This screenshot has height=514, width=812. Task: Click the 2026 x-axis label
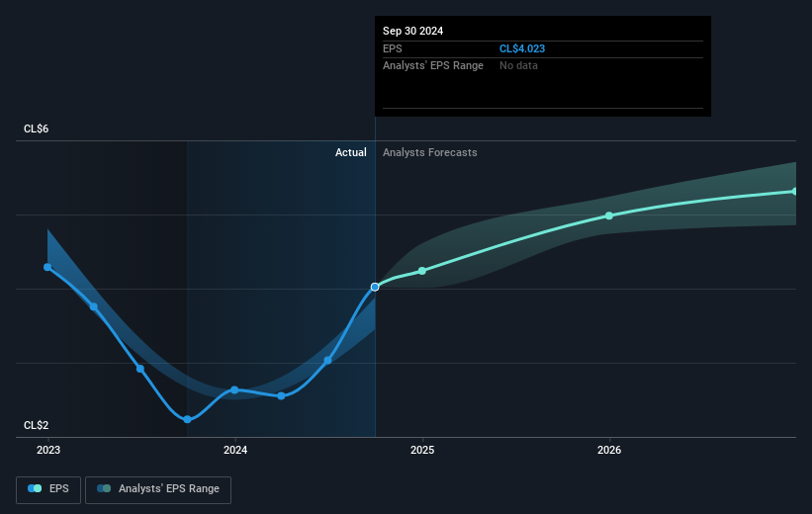[x=609, y=450]
